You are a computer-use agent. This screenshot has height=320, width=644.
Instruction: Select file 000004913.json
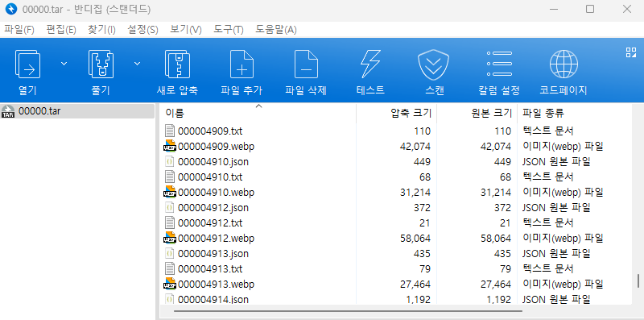click(213, 254)
